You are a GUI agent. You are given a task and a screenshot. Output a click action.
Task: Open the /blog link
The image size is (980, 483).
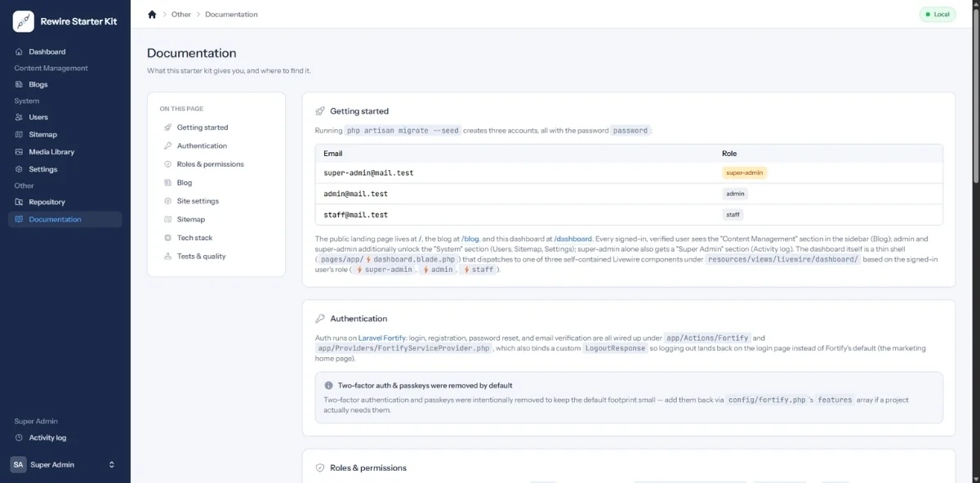click(470, 239)
